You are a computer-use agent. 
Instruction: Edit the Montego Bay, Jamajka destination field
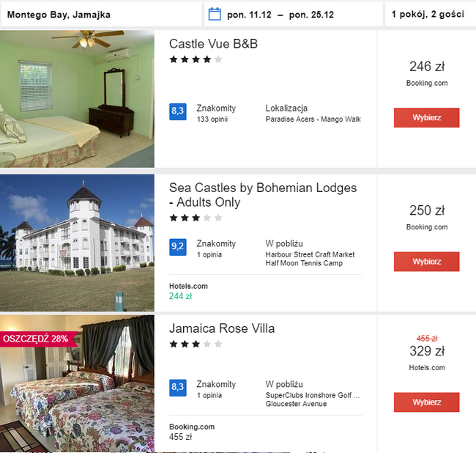point(101,14)
